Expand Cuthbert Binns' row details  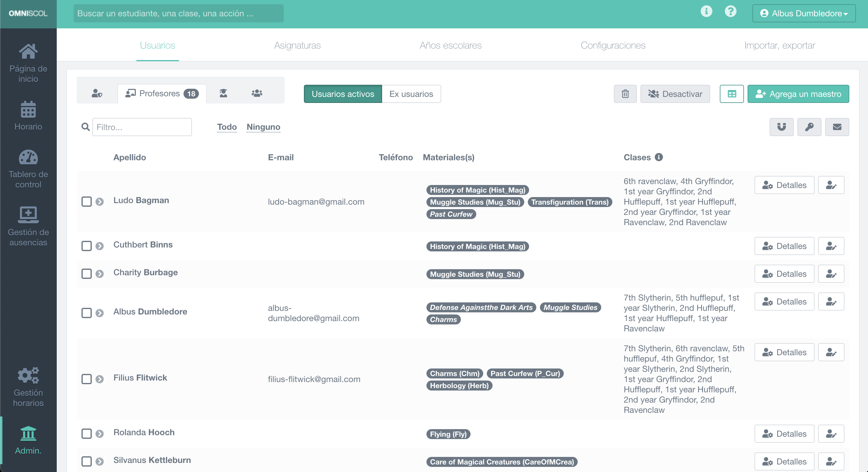(x=99, y=246)
